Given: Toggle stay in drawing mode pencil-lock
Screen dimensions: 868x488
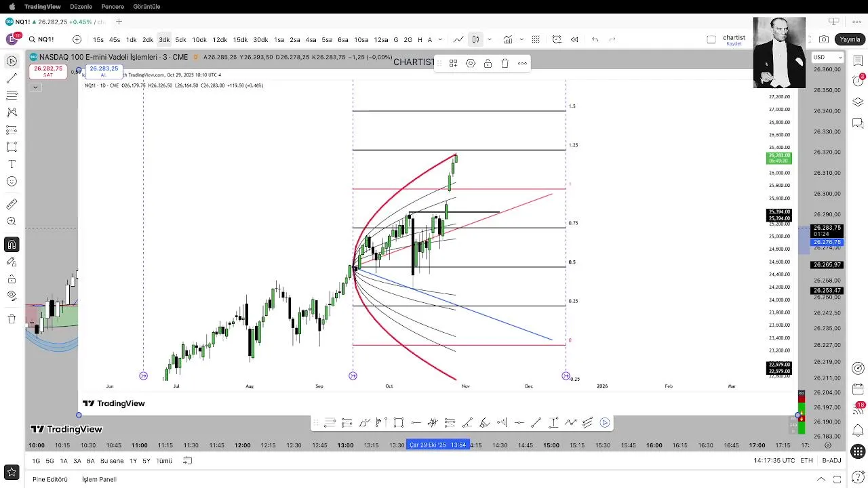Looking at the screenshot, I should (x=12, y=262).
